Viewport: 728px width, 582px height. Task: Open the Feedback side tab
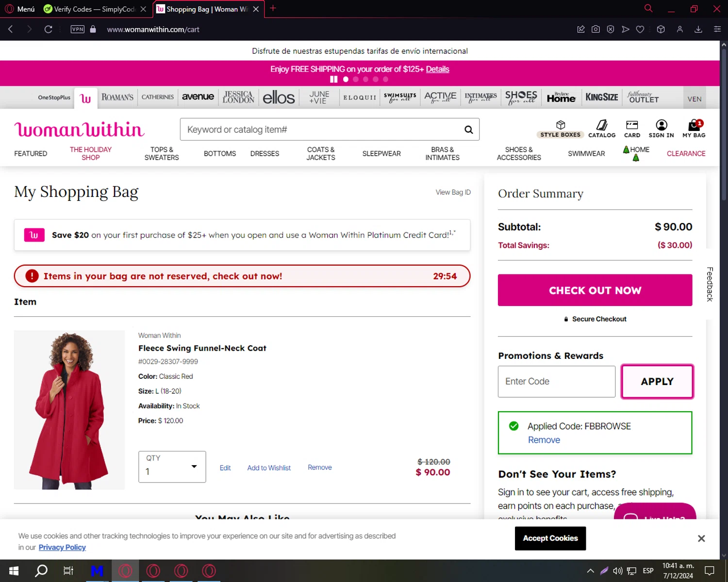pyautogui.click(x=710, y=284)
